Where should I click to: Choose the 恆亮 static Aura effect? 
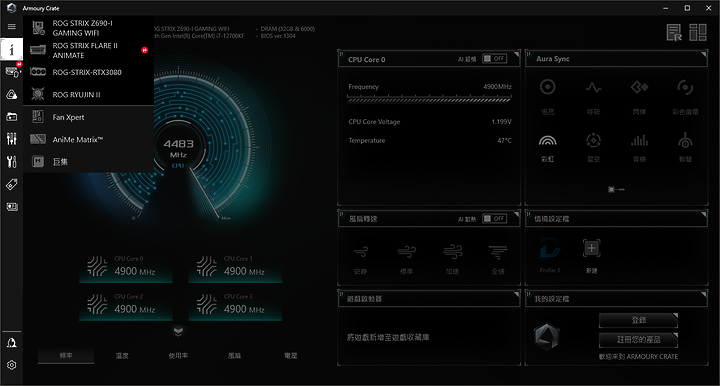(547, 95)
